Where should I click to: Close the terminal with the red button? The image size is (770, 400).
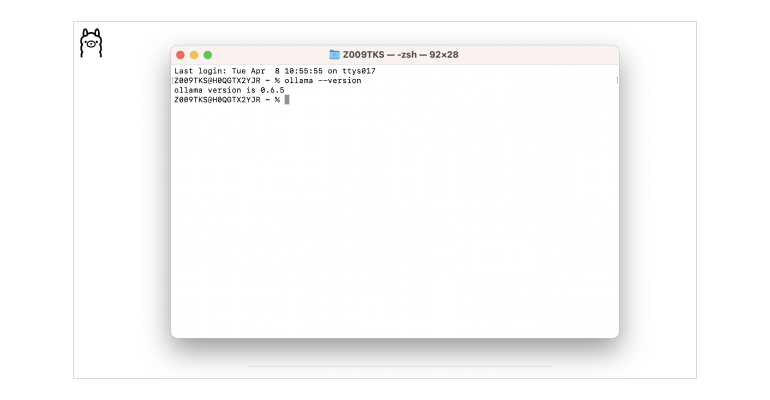(180, 55)
